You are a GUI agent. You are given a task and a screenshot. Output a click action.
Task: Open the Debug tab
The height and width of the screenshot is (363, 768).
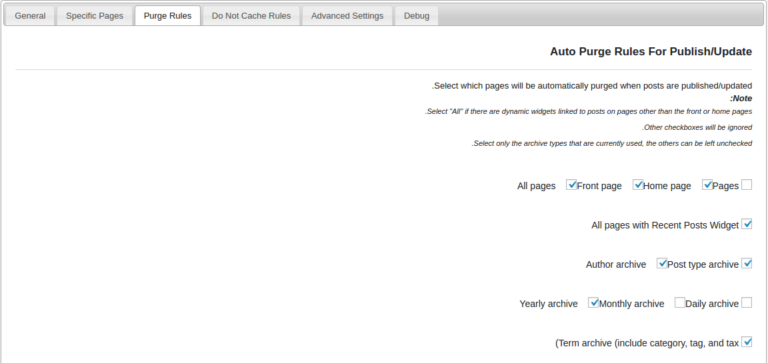[x=416, y=16]
